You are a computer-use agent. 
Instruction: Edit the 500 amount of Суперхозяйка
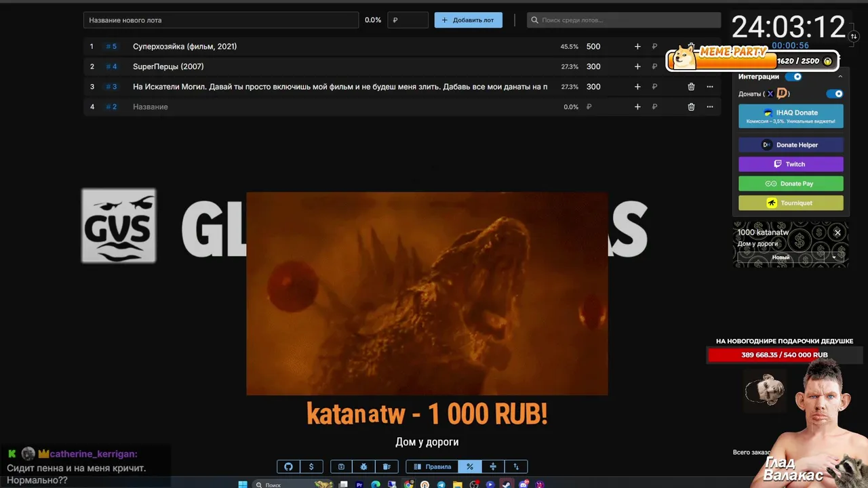[x=593, y=47]
